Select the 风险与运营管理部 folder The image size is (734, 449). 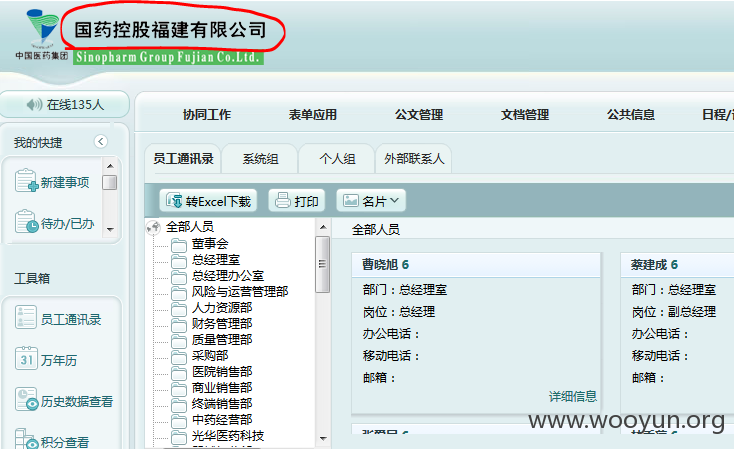coord(240,292)
